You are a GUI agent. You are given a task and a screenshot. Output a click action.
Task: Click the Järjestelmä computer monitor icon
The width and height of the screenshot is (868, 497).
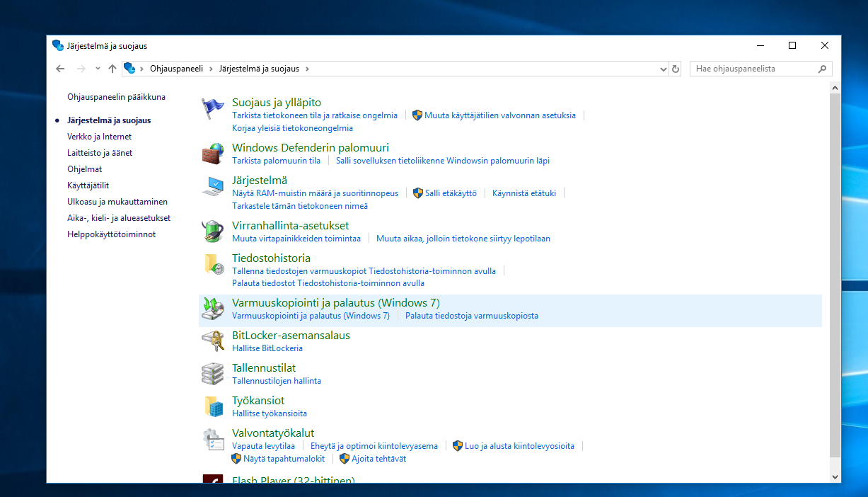tap(213, 185)
